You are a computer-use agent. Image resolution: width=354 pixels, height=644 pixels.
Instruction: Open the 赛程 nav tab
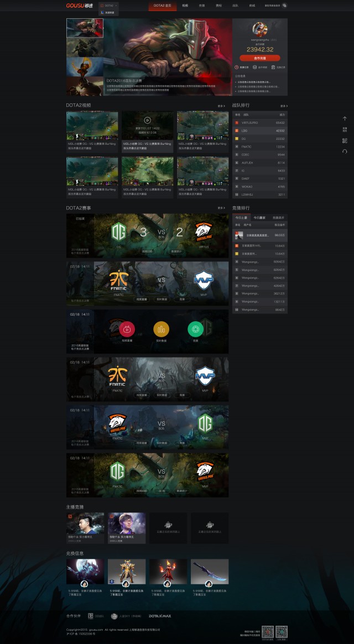218,6
